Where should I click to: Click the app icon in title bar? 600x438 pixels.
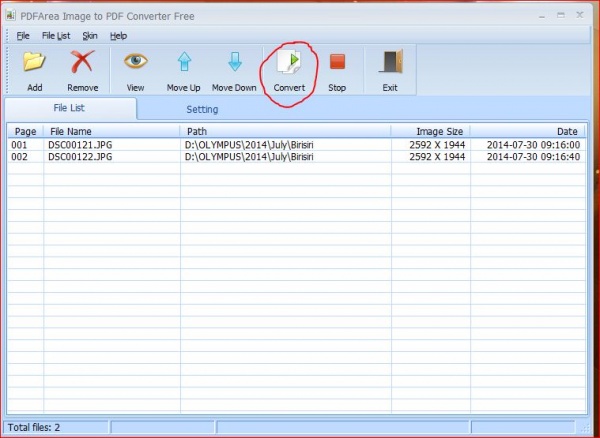coord(10,15)
